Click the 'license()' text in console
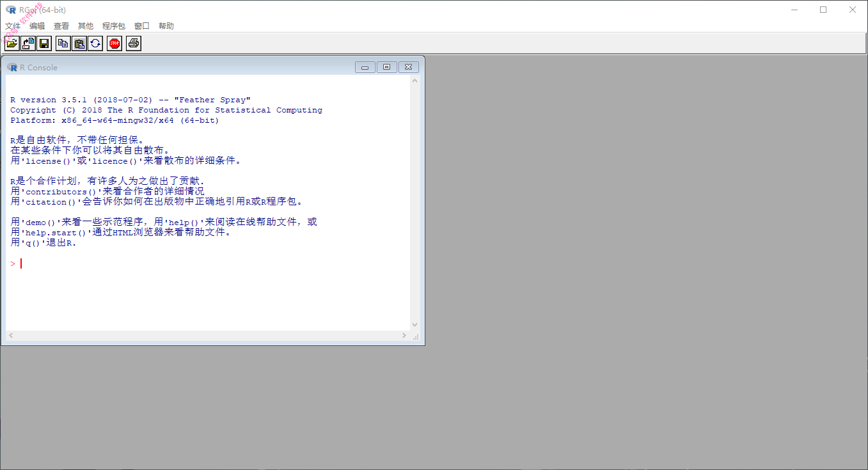Screen dimensions: 868x470 (49, 161)
